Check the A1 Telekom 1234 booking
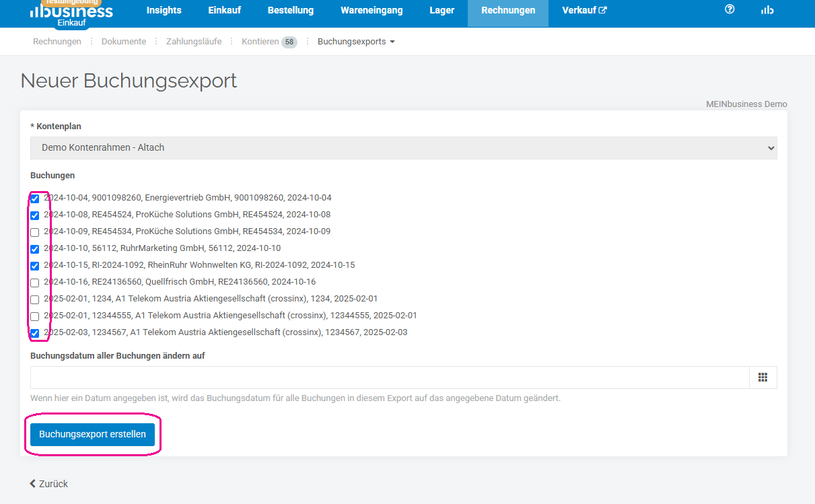The image size is (815, 504). [35, 299]
